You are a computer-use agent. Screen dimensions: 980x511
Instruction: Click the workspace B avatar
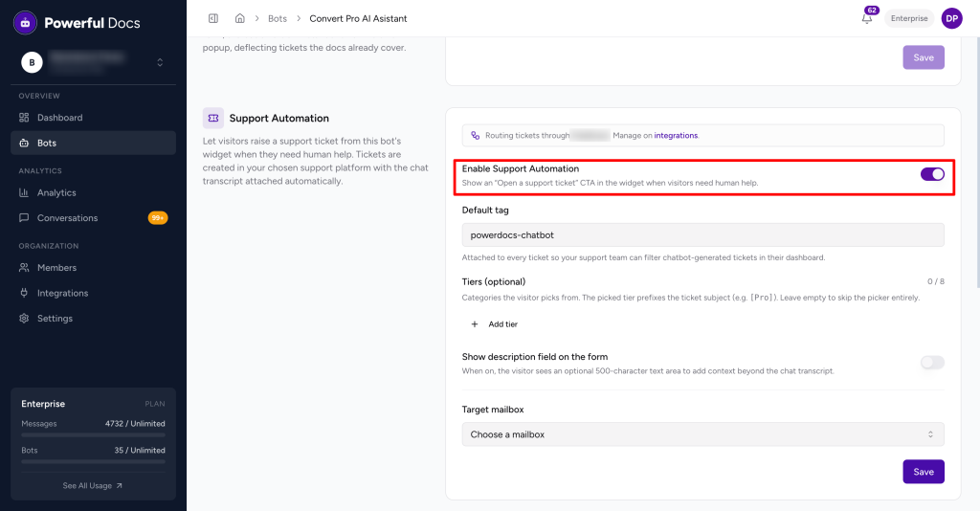(32, 62)
